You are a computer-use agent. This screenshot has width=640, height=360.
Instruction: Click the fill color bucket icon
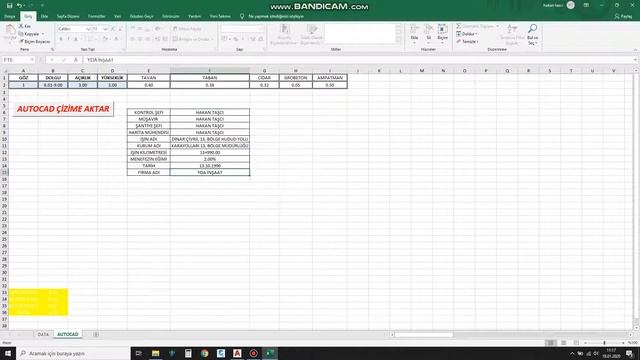[105, 39]
